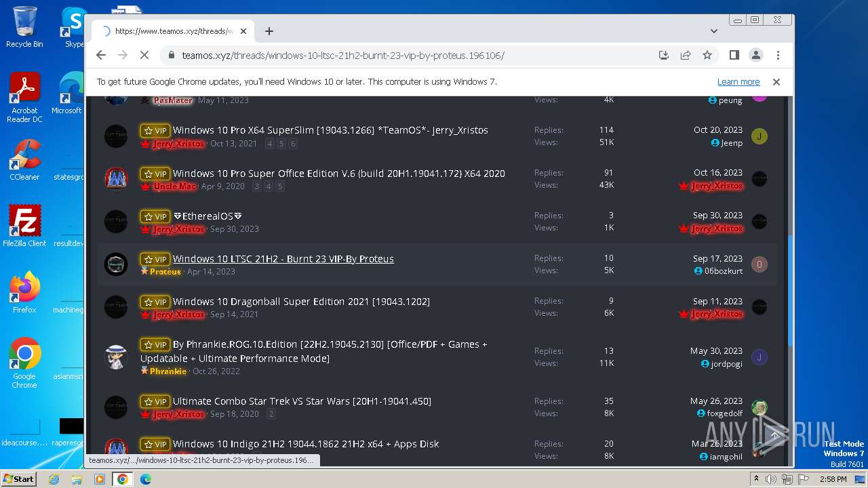Dismiss the Chrome update notification bar
This screenshot has height=488, width=868.
[776, 81]
